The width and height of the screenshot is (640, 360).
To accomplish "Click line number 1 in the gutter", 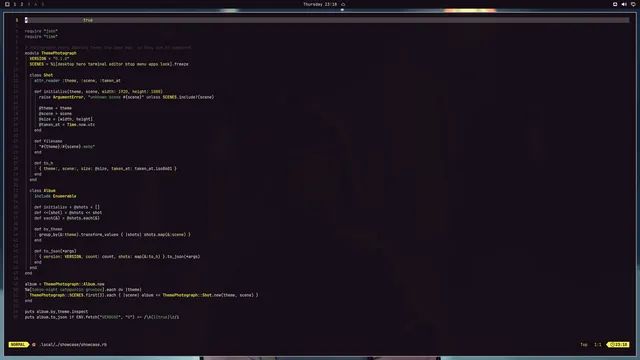I will [17, 20].
